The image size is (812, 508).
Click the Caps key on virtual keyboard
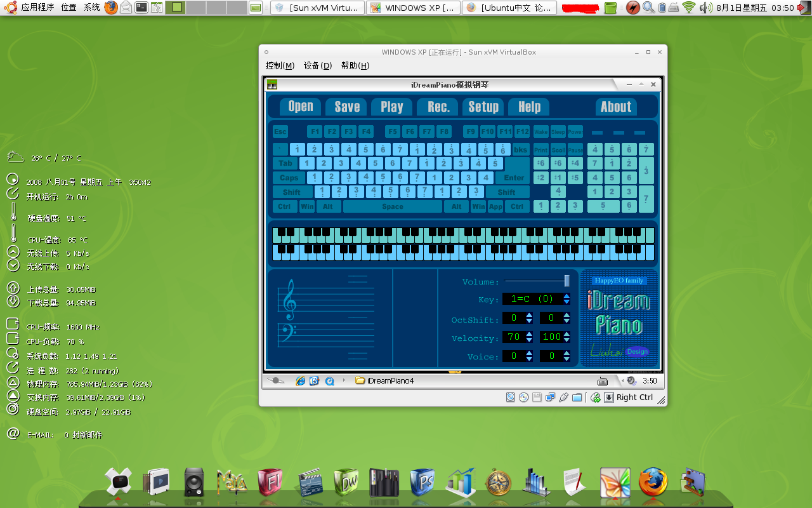[289, 178]
